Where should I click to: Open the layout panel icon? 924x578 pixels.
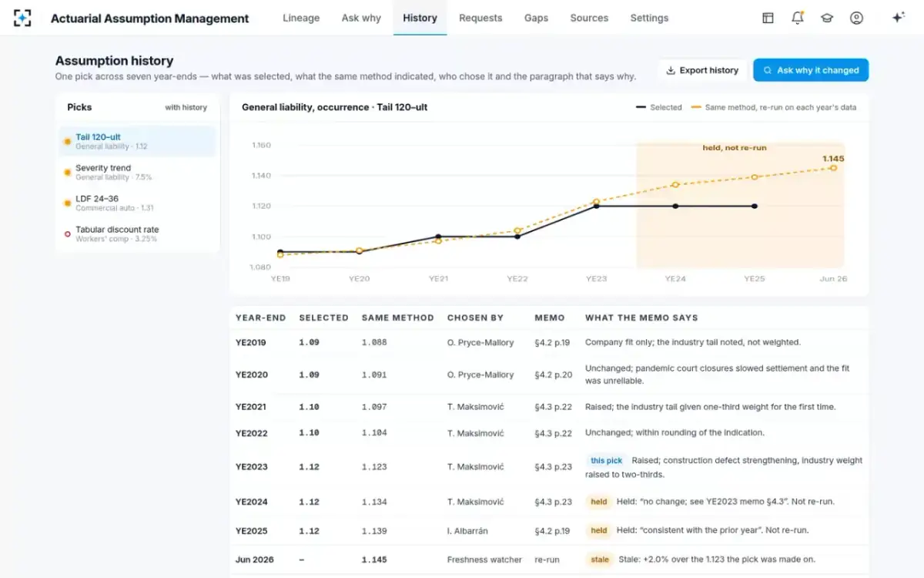768,18
